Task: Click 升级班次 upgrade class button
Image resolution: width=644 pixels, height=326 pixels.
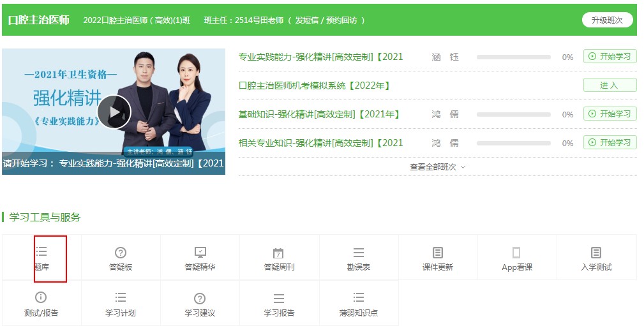Action: pyautogui.click(x=607, y=20)
